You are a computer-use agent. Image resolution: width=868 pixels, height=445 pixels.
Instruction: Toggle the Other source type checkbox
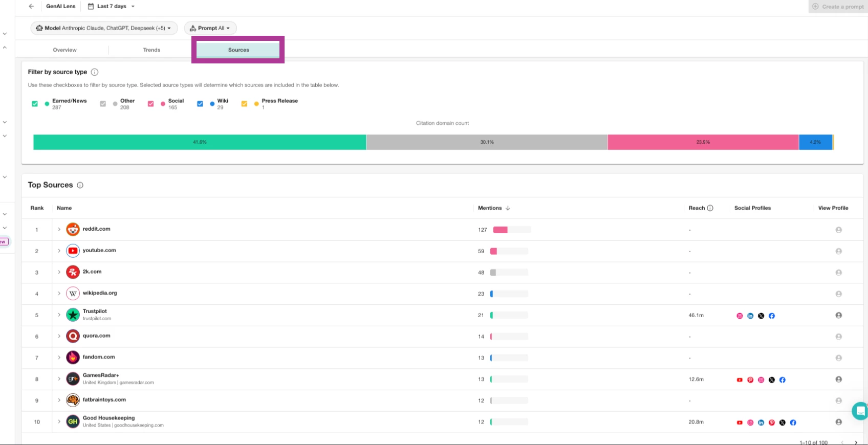click(103, 104)
